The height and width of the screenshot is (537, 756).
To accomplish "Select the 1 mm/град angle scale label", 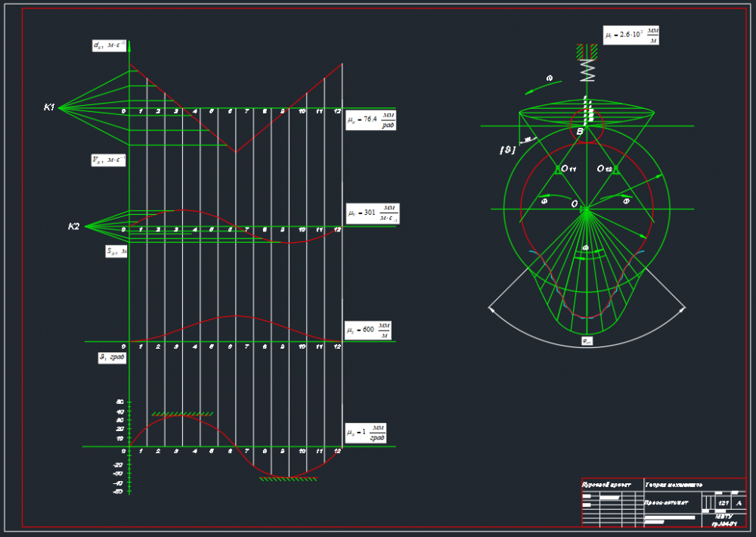I will (x=366, y=433).
